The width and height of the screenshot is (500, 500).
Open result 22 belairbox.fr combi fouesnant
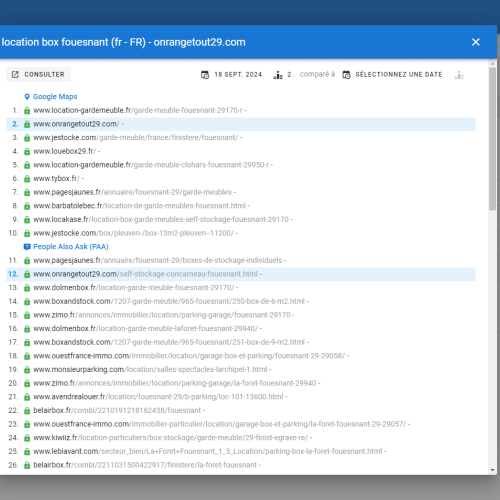click(117, 411)
